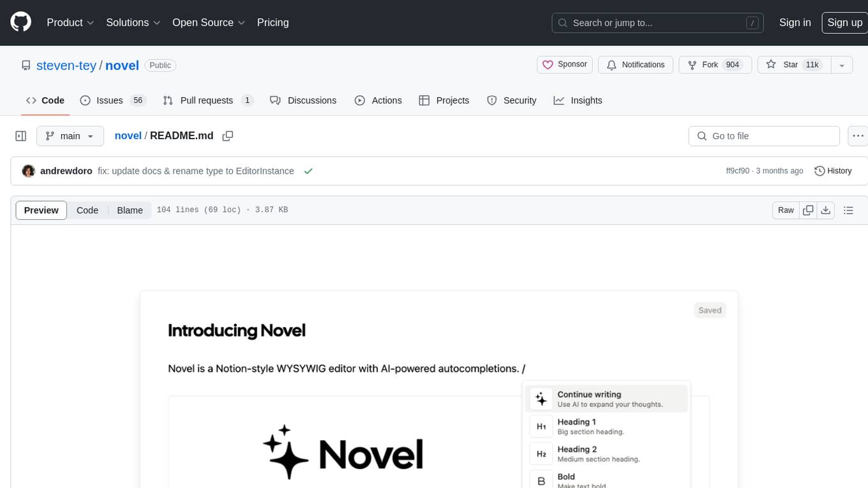This screenshot has width=868, height=488.
Task: Click the Issues count badge 56
Action: (137, 100)
